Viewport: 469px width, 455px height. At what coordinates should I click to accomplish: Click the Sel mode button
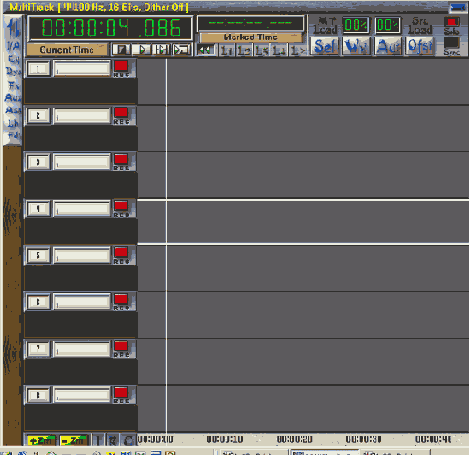pyautogui.click(x=325, y=46)
